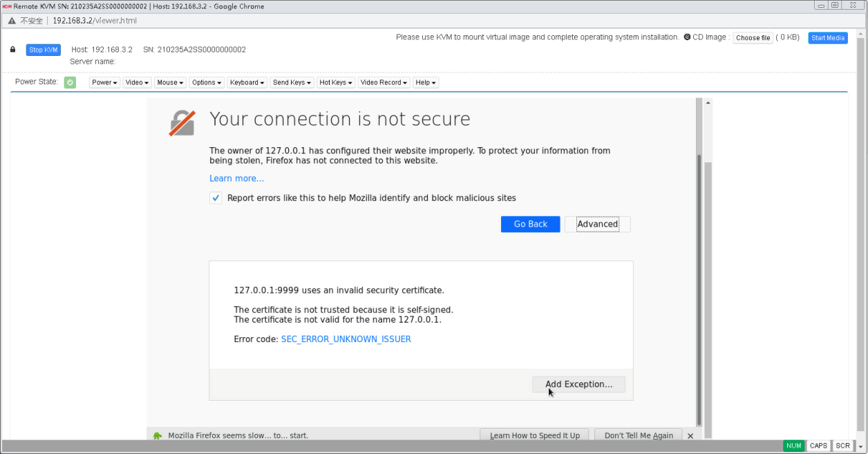Click Don't Tell Me Again button
868x454 pixels.
coord(639,436)
